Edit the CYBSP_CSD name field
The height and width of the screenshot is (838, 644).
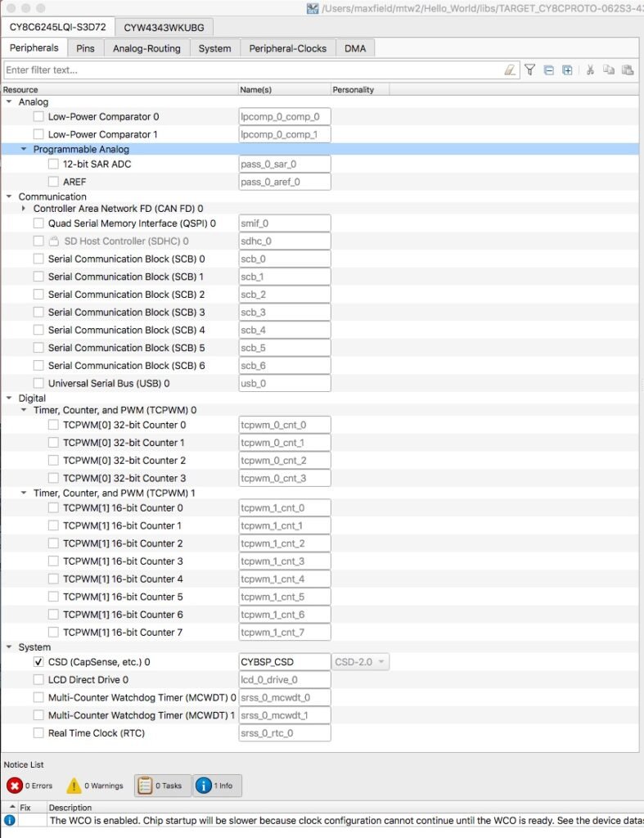tap(284, 661)
